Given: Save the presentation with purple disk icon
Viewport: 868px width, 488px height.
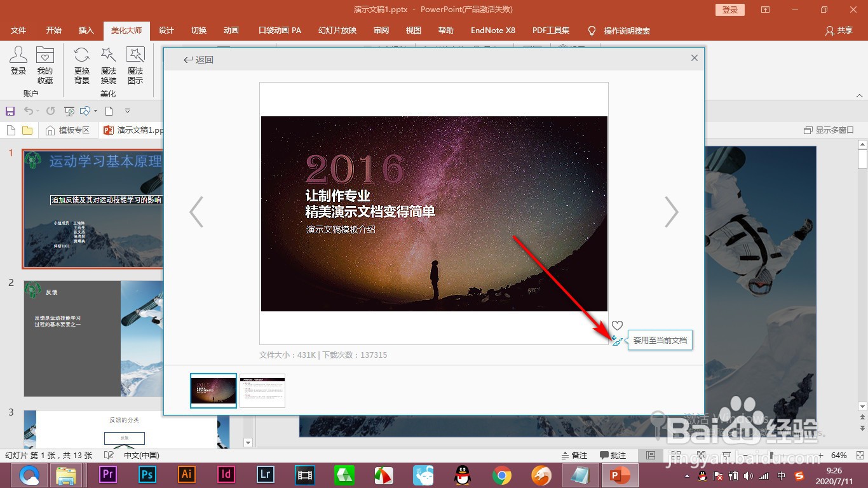Looking at the screenshot, I should [10, 111].
